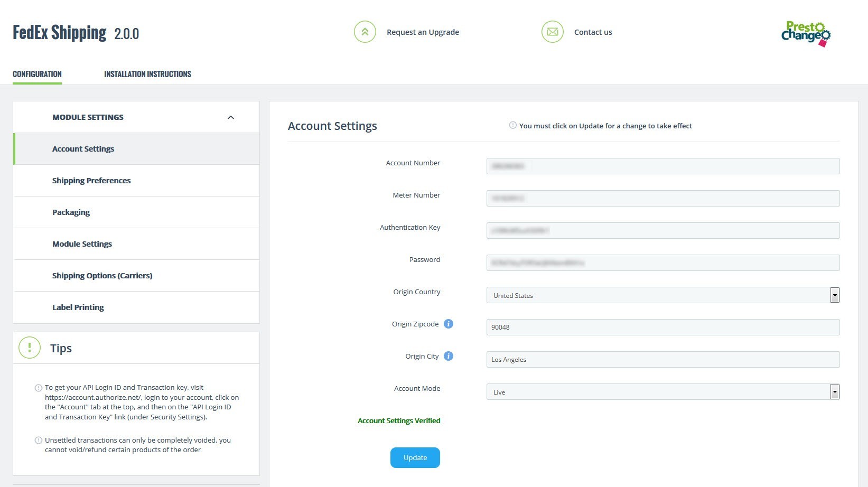Open Shipping Options (Carriers) section
Viewport: 868px width, 487px height.
(x=136, y=276)
